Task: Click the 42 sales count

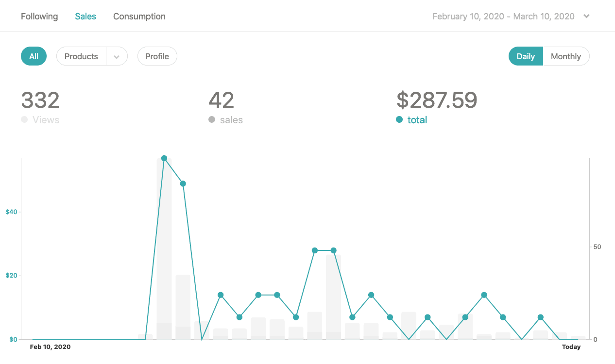Action: tap(222, 100)
